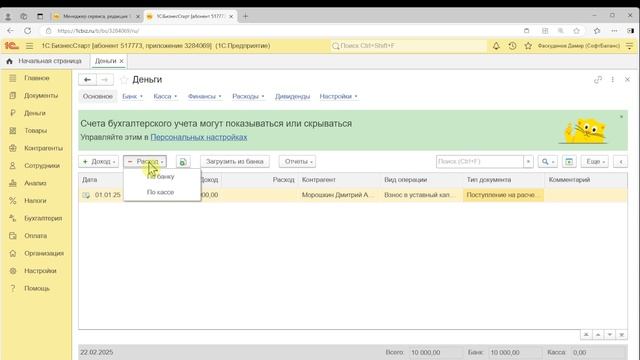640x360 pixels.
Task: Open form's three-dot options menu
Action: tap(613, 80)
